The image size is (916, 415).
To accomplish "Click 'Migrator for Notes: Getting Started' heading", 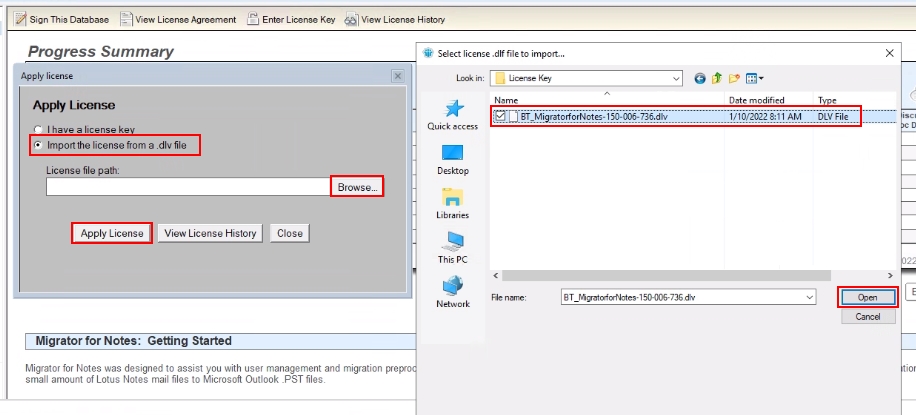I will tap(134, 341).
